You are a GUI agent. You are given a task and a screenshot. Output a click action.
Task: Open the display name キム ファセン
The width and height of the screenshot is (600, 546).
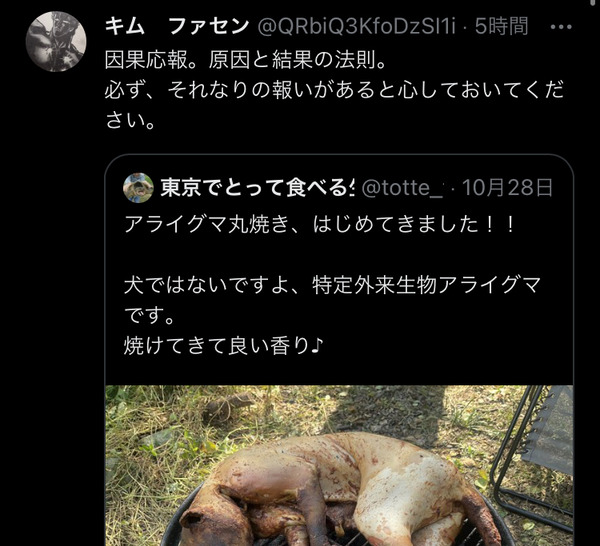[177, 27]
